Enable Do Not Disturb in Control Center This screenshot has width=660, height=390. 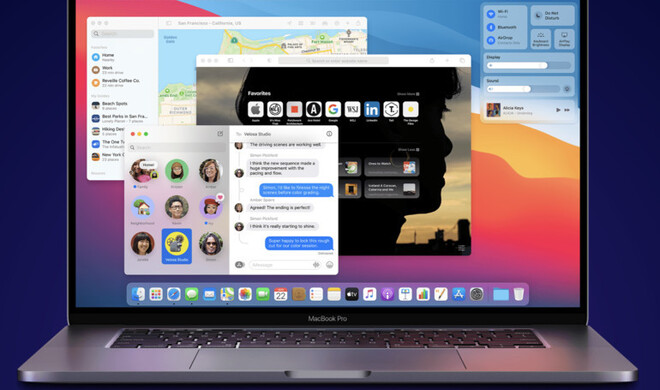click(x=552, y=16)
